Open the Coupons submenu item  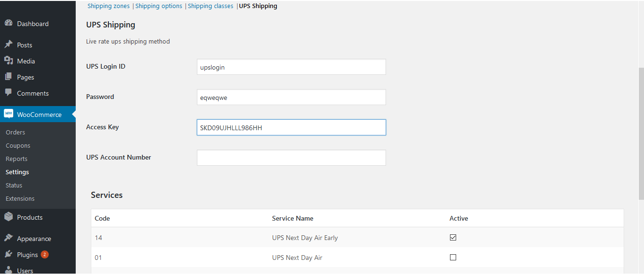(18, 146)
